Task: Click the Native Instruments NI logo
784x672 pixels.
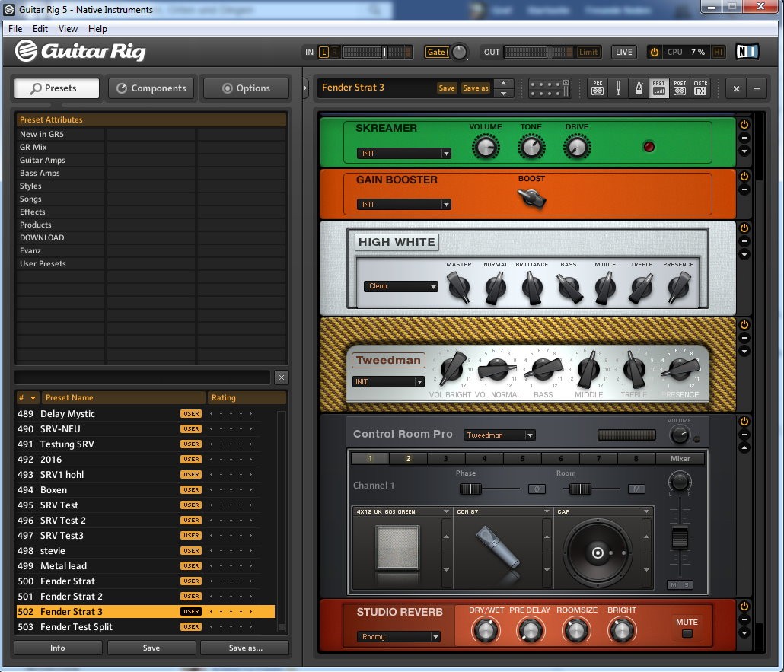Action: click(747, 52)
